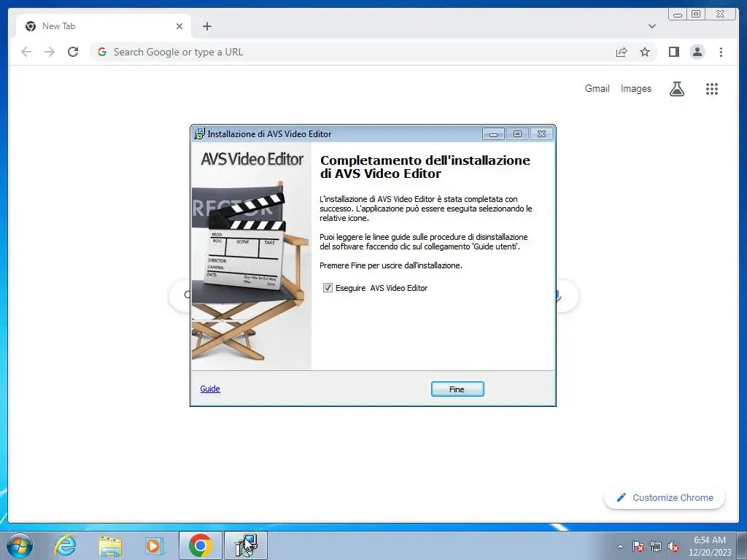Click the Google icon in the address bar
This screenshot has width=747, height=560.
(x=102, y=52)
